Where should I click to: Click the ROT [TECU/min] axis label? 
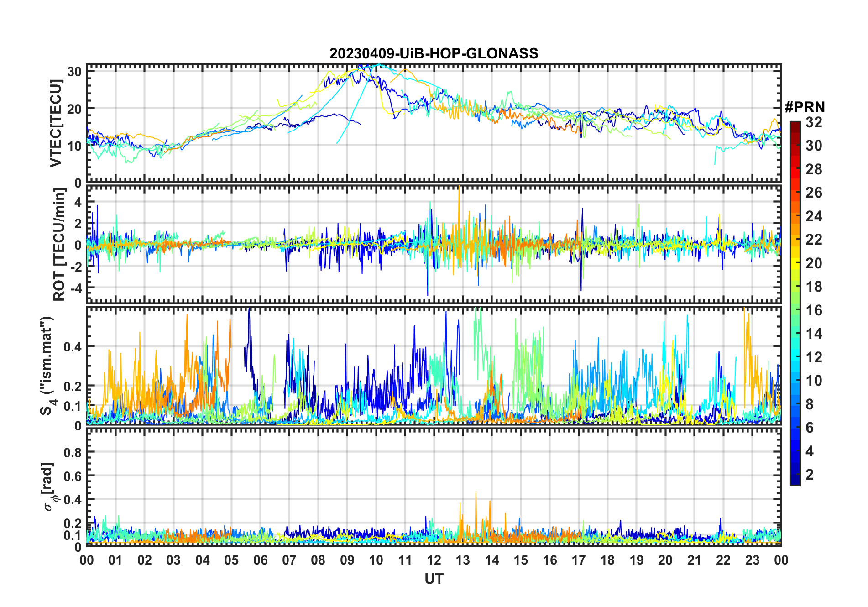tap(59, 244)
